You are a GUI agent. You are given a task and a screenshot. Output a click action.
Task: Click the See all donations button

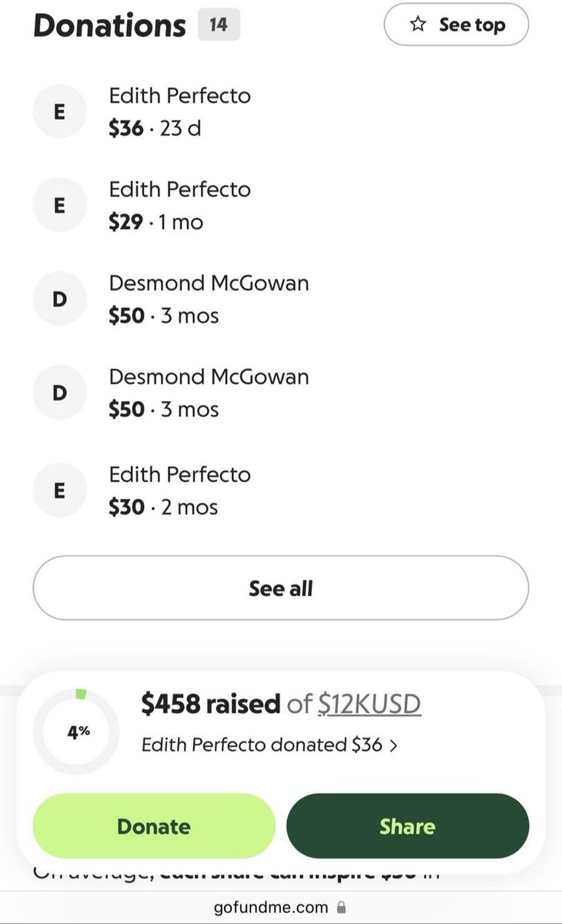(x=280, y=588)
